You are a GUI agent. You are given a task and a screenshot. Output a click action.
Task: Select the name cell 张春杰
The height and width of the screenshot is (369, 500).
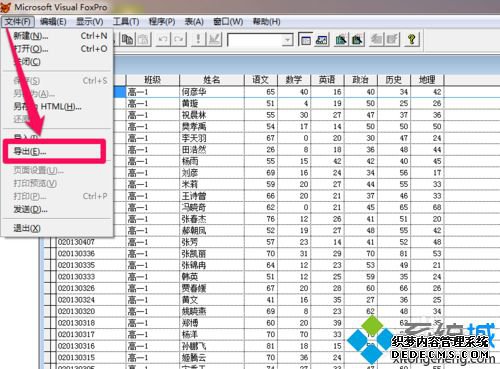click(x=212, y=219)
